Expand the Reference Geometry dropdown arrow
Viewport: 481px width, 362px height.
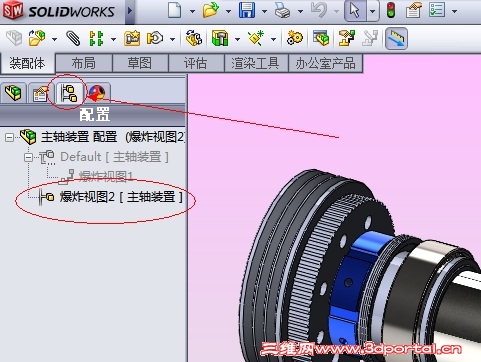coord(273,39)
